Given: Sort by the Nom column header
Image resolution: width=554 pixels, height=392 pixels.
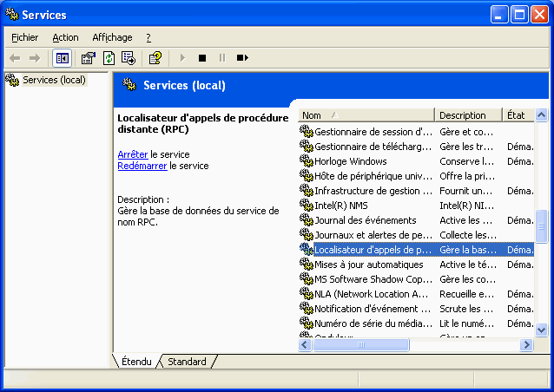Looking at the screenshot, I should click(366, 115).
